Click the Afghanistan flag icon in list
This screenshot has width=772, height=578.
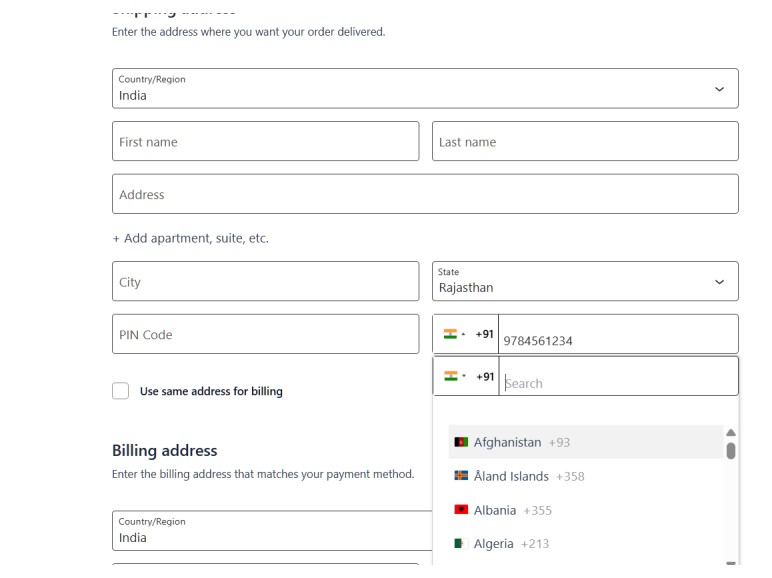coord(461,443)
